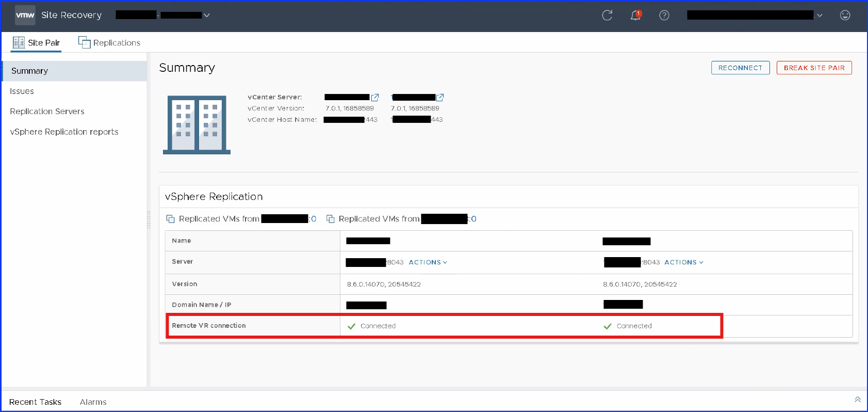Expand the first server ACTIONS dropdown

[428, 262]
